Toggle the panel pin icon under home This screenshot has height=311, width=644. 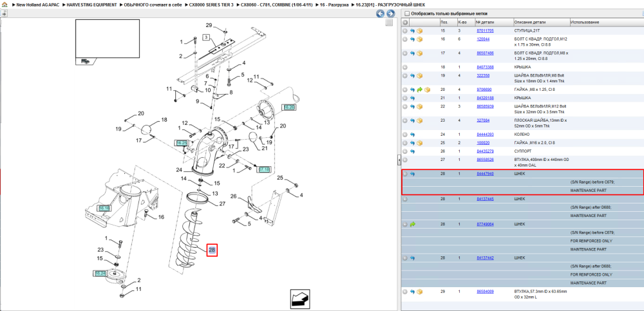click(x=4, y=14)
